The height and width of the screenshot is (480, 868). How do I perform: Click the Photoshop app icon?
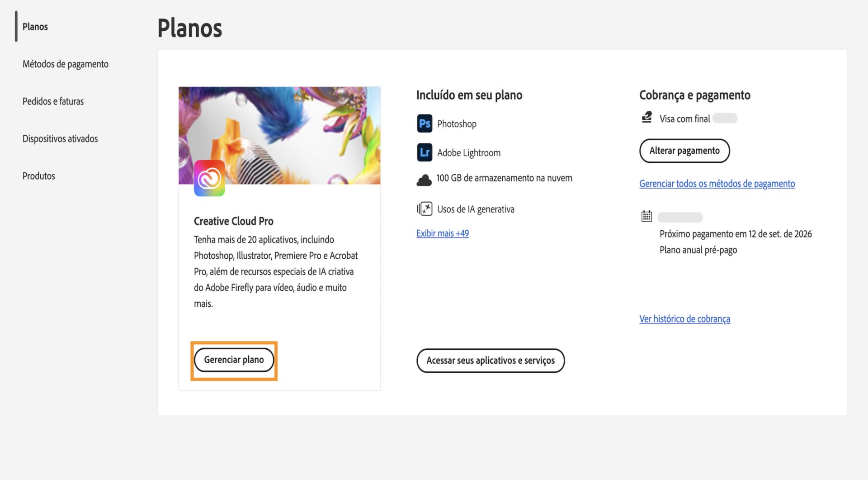(x=425, y=124)
